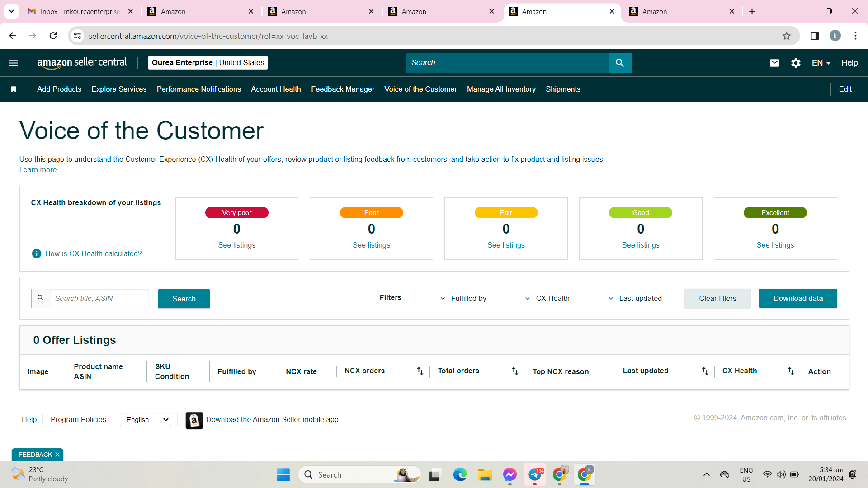
Task: Click the bookmark flag icon in nav bar
Action: click(x=14, y=89)
